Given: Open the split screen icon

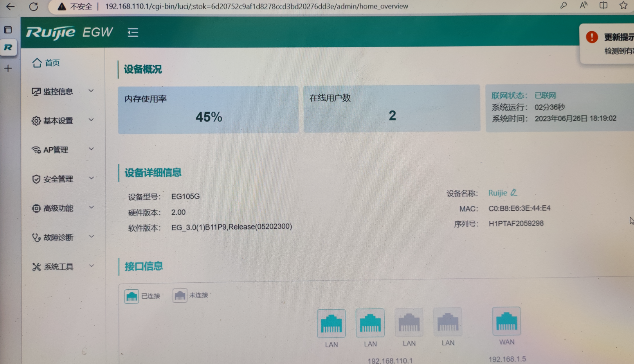Looking at the screenshot, I should [603, 5].
